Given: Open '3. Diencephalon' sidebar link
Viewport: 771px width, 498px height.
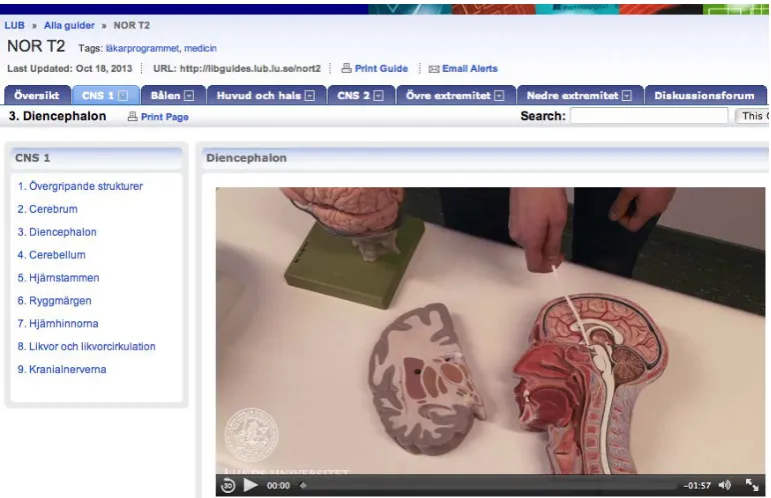Looking at the screenshot, I should click(57, 232).
